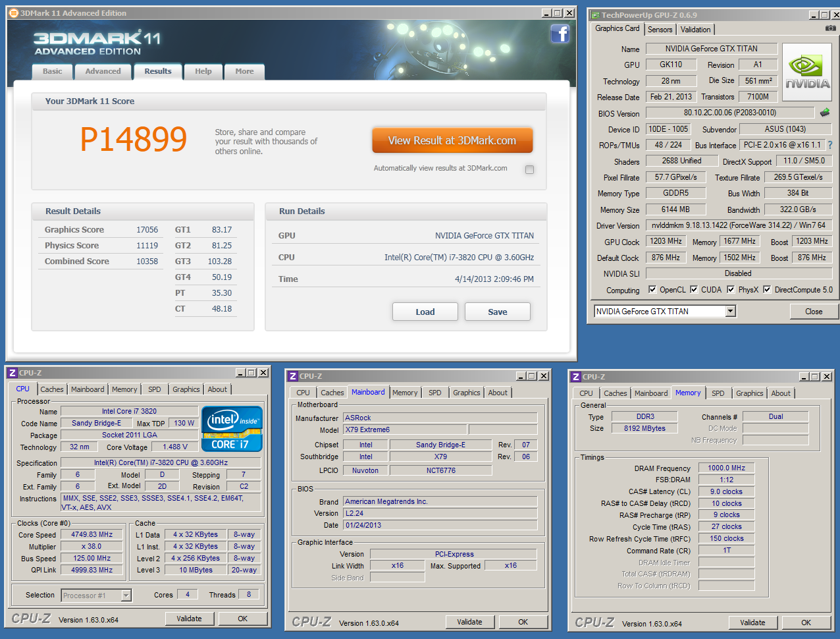This screenshot has width=840, height=639.
Task: Click View Result at 3DMark.com button
Action: (x=452, y=140)
